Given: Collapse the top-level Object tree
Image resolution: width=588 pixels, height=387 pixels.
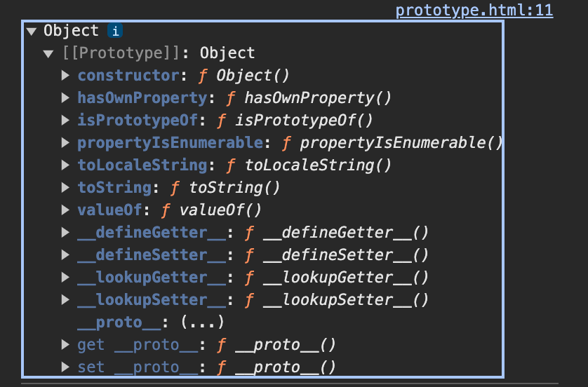Looking at the screenshot, I should (31, 31).
